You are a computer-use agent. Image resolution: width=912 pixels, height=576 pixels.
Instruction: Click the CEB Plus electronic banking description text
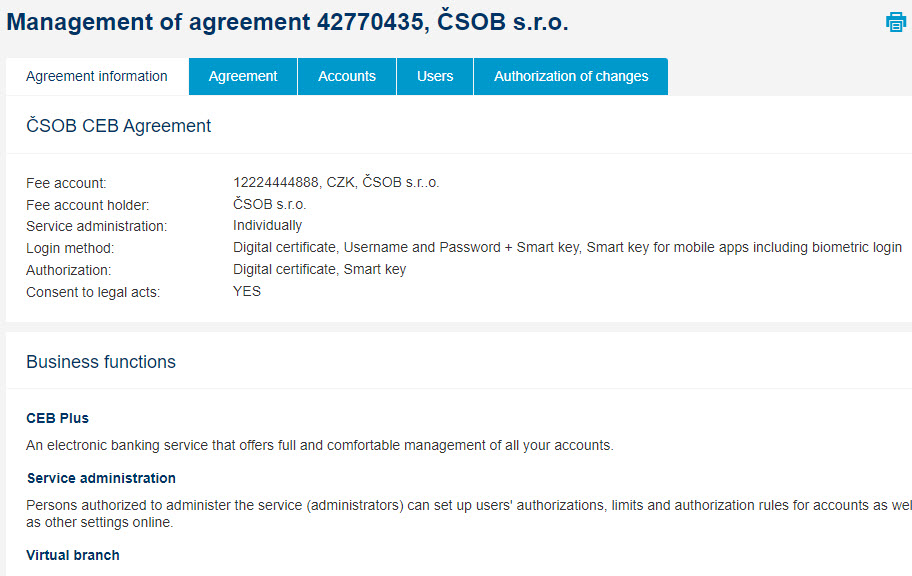click(x=320, y=445)
